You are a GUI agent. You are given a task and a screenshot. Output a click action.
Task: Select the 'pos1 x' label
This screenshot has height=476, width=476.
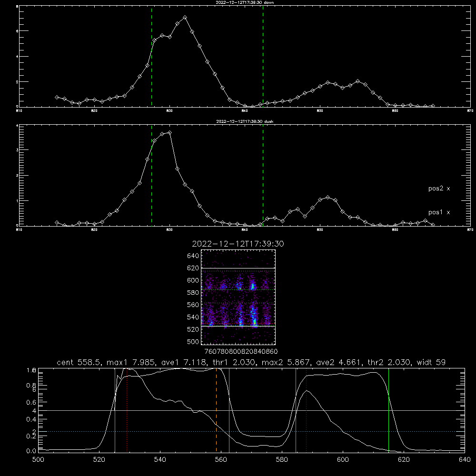tap(439, 212)
